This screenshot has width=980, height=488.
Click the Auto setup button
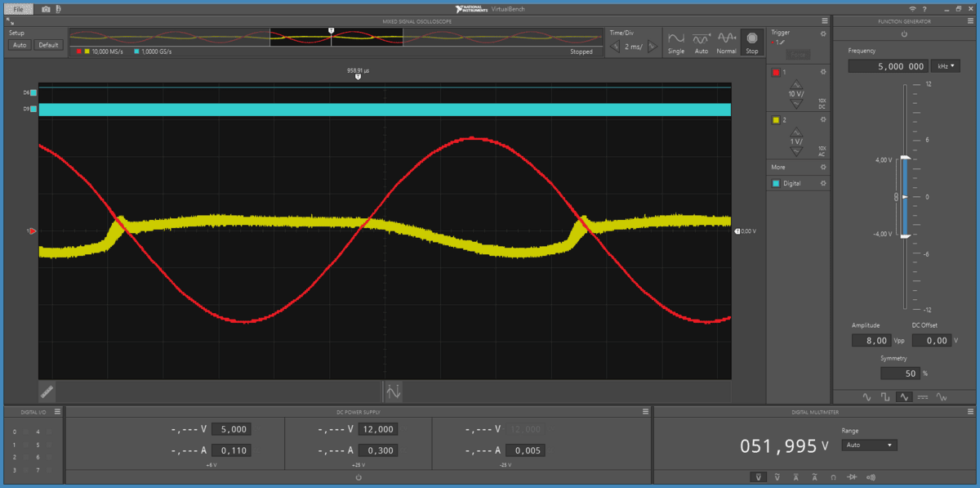point(20,45)
